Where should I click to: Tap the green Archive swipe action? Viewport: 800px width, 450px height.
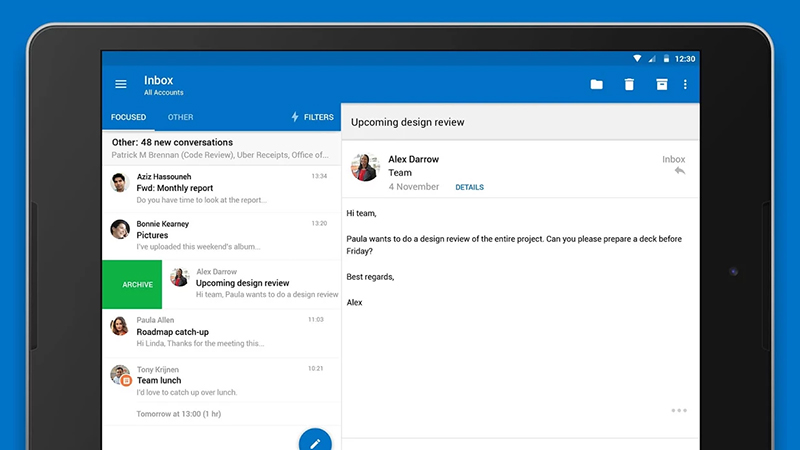tap(132, 284)
